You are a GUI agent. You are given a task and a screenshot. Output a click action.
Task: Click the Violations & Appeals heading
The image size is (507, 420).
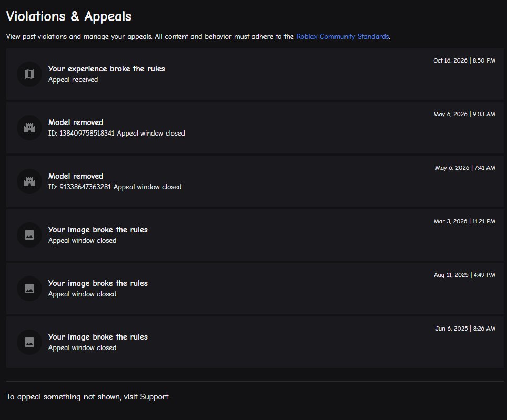pyautogui.click(x=69, y=16)
